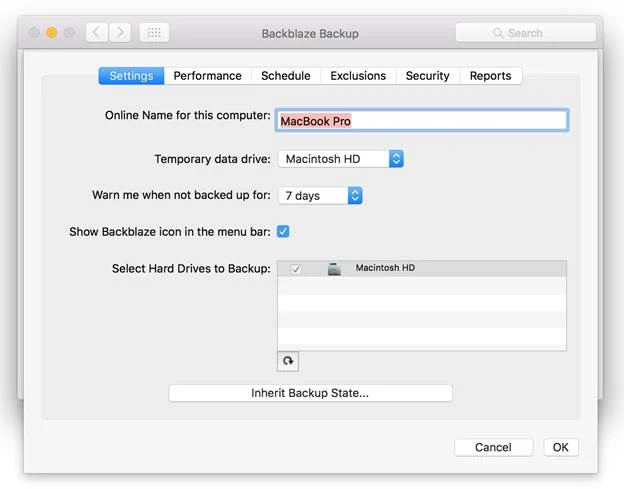Refresh the hard drives list with the arrow icon

click(288, 361)
